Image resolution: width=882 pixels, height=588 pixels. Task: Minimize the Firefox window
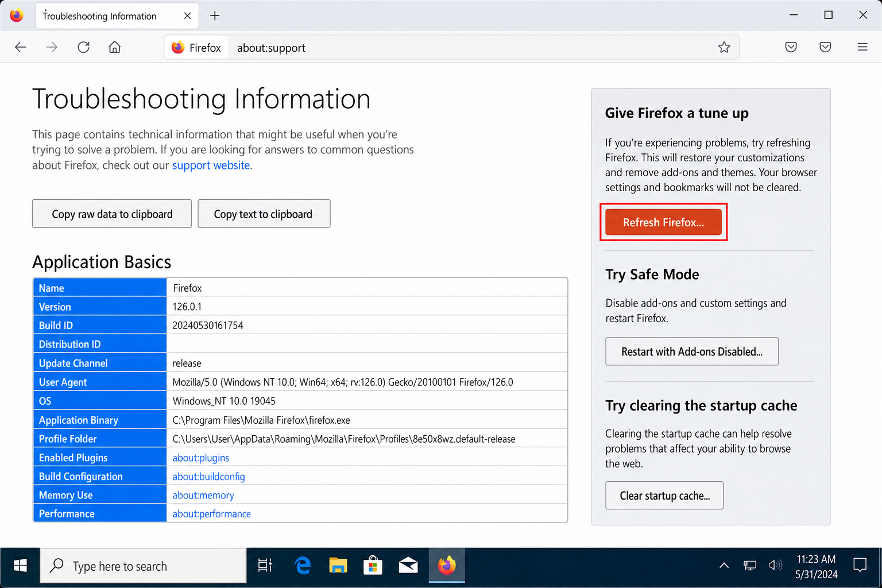point(794,15)
